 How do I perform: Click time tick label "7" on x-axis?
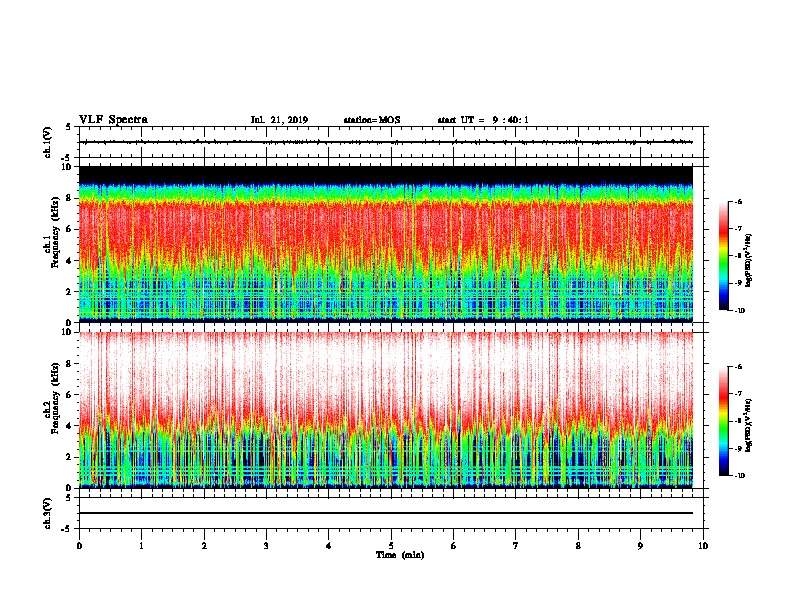pos(516,546)
